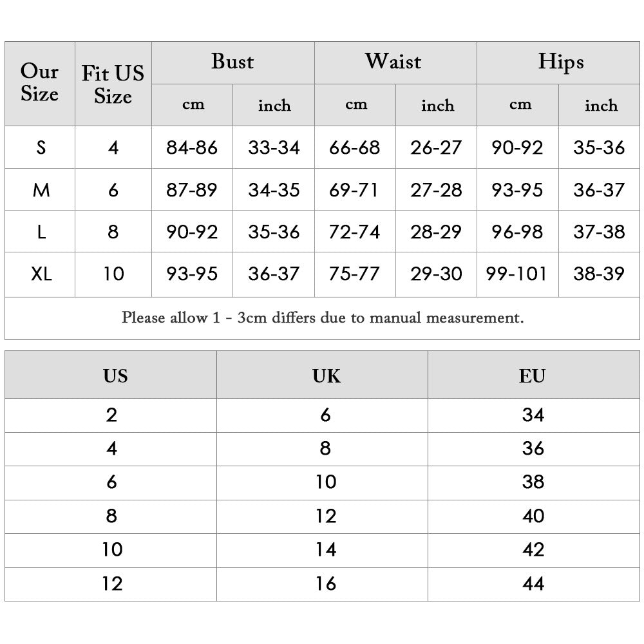Select bust value 36-37 inch
Viewport: 644px width, 644px height.
click(274, 274)
